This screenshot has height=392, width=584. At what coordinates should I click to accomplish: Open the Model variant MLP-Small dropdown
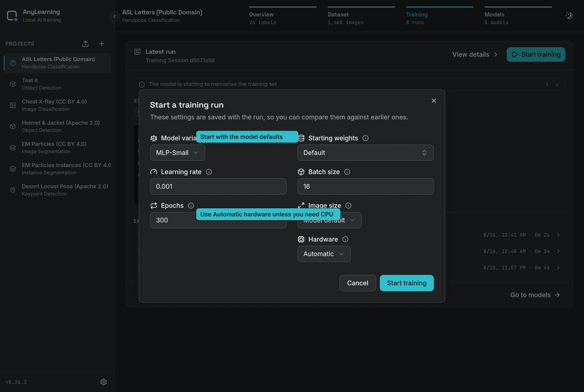pyautogui.click(x=177, y=153)
